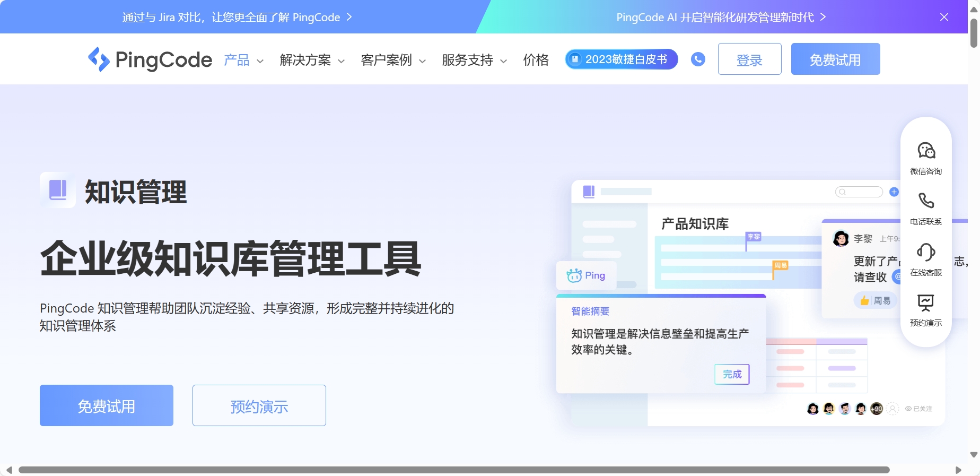Click the 预约演示 hero button
The width and height of the screenshot is (980, 476).
(x=259, y=405)
